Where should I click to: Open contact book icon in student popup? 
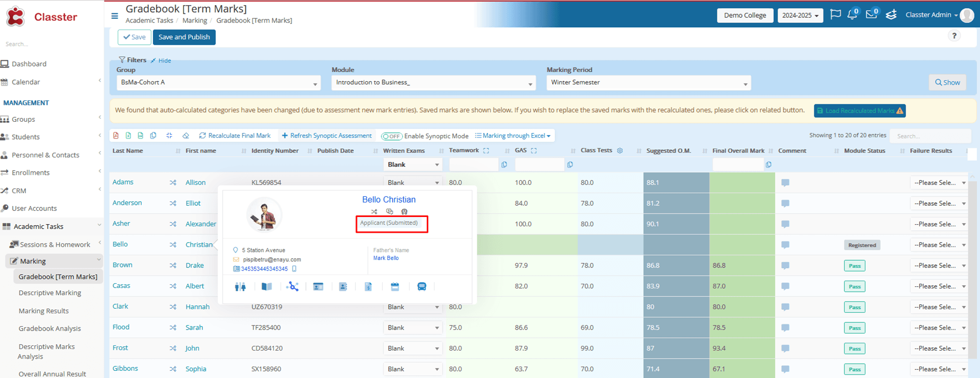tap(343, 287)
